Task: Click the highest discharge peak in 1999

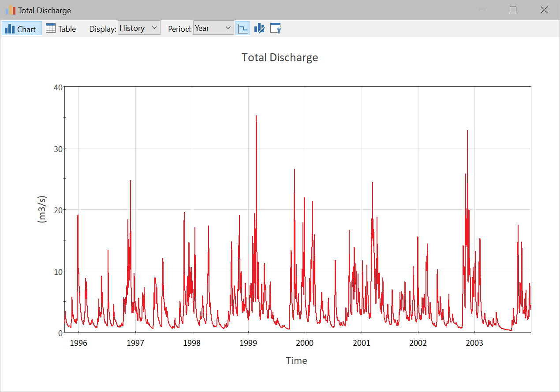Action: pyautogui.click(x=256, y=116)
